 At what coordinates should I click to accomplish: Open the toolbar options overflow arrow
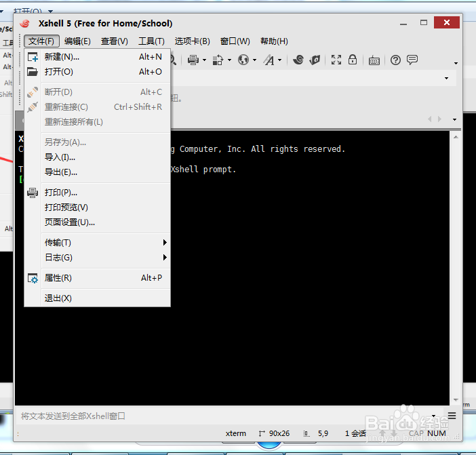(x=456, y=64)
